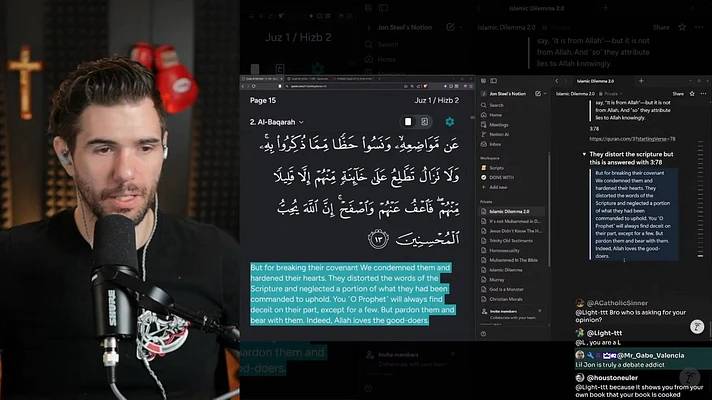
Task: Select the first browser tab
Action: click(264, 79)
